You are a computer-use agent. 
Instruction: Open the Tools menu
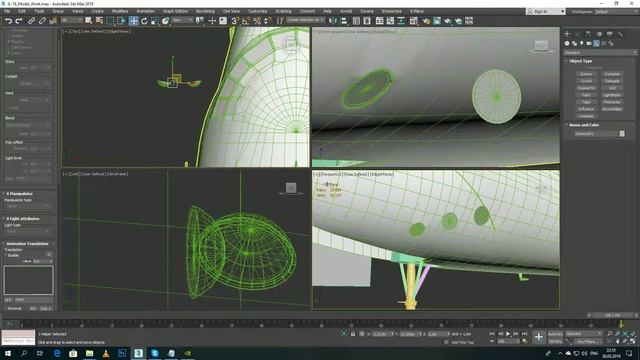click(39, 11)
